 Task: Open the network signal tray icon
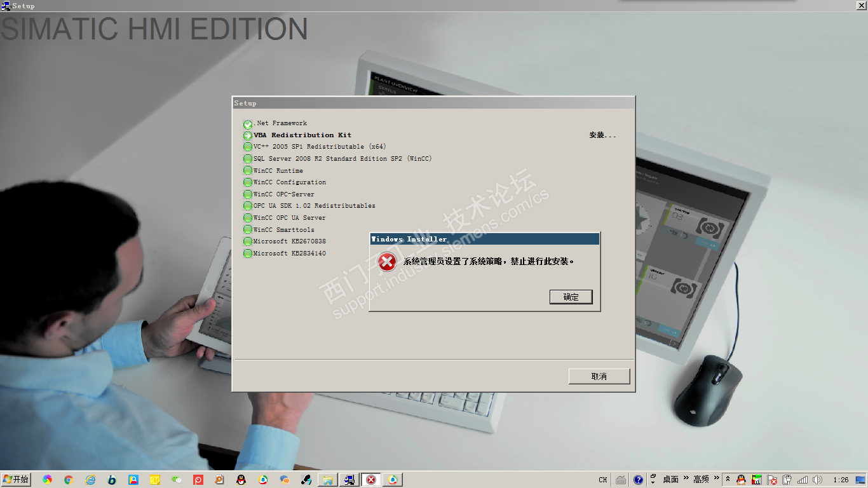tap(803, 480)
